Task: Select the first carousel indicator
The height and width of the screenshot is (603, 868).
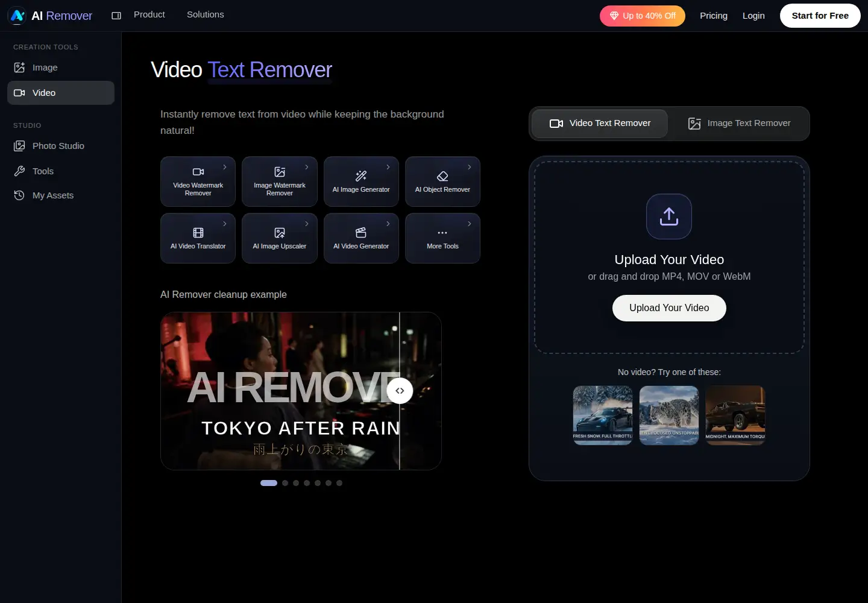Action: pyautogui.click(x=269, y=483)
